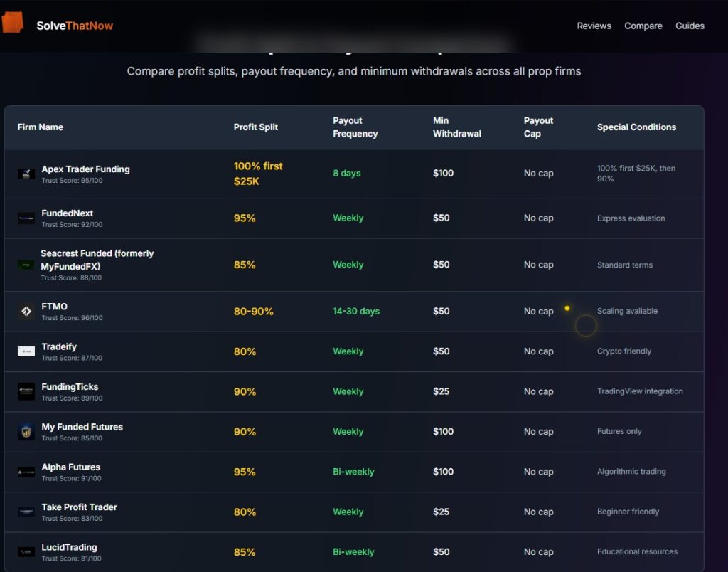This screenshot has height=572, width=728.
Task: Click the FundingTicks logo icon
Action: 26,391
